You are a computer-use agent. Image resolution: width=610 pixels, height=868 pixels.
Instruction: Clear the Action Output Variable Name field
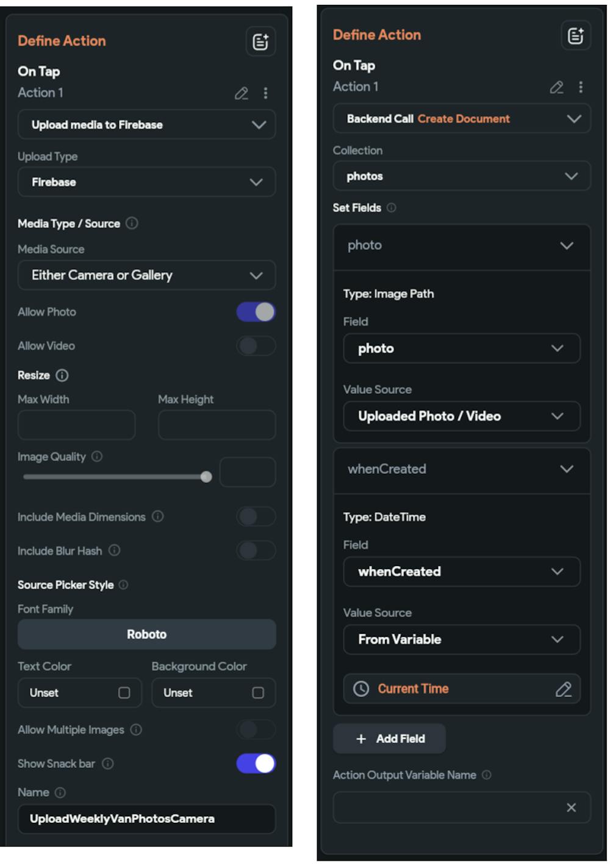572,806
